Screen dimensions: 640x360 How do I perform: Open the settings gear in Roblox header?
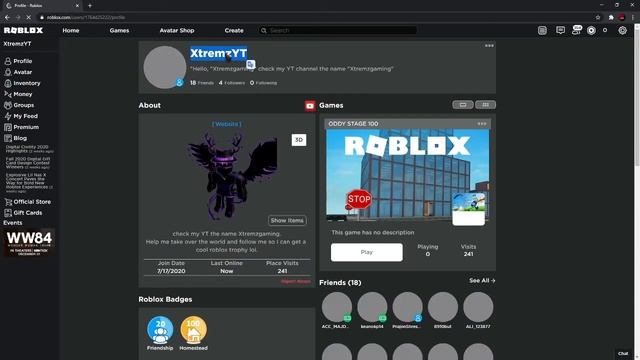tap(622, 30)
